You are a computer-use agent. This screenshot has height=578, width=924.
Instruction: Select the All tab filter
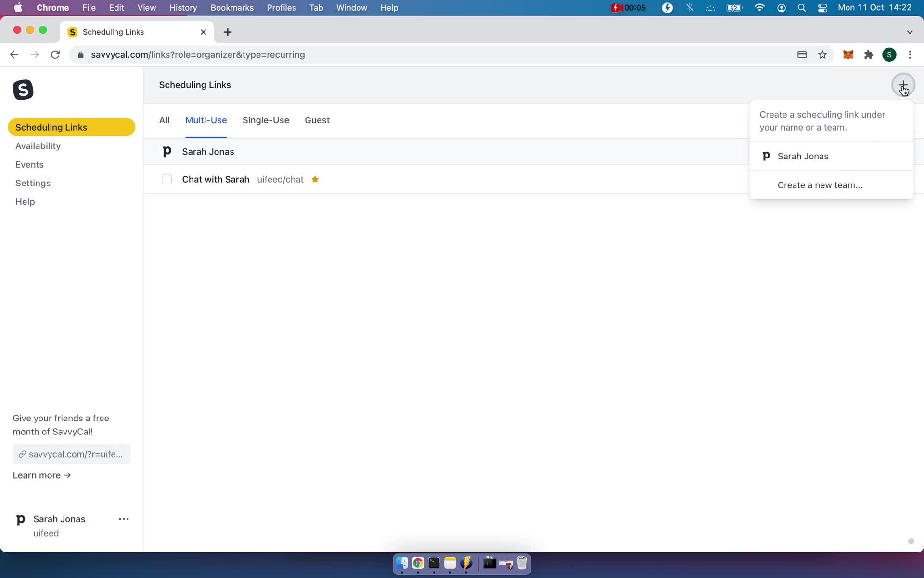(x=164, y=120)
